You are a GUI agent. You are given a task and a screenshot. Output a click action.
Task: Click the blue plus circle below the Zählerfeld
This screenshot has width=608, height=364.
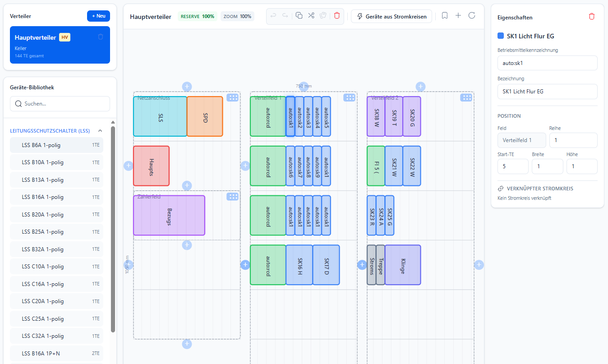pos(187,245)
